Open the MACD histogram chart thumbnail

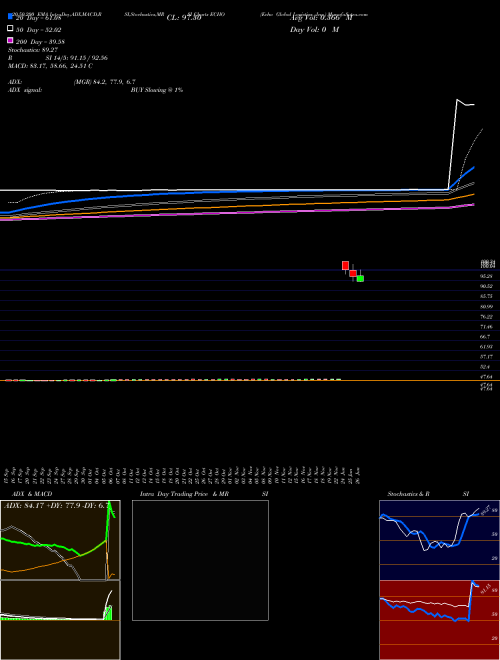(x=60, y=620)
